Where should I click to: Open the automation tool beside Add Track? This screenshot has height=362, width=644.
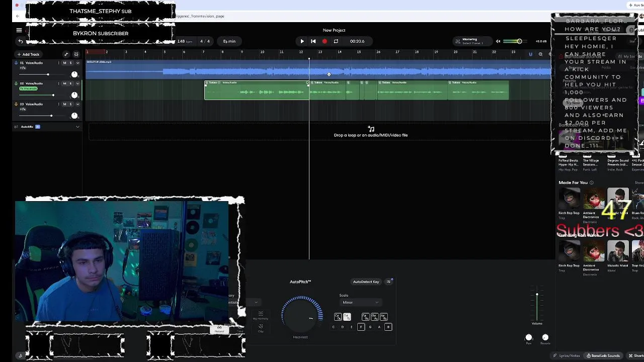click(x=66, y=54)
